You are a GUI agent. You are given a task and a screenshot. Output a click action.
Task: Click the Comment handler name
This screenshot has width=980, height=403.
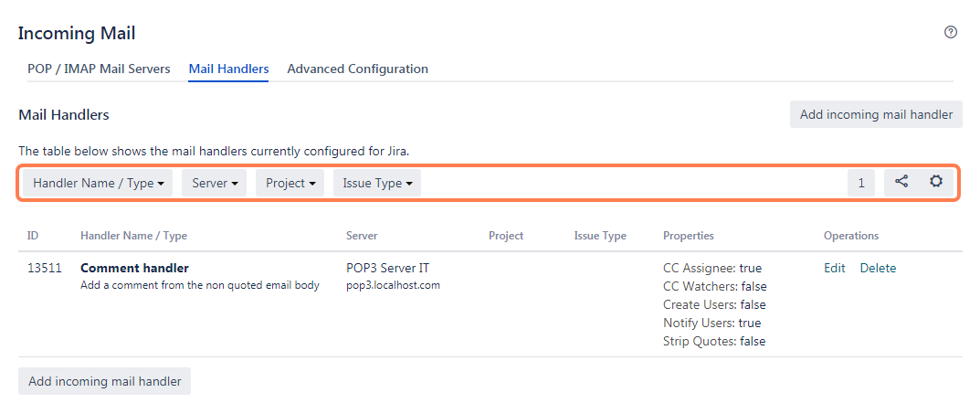(134, 268)
